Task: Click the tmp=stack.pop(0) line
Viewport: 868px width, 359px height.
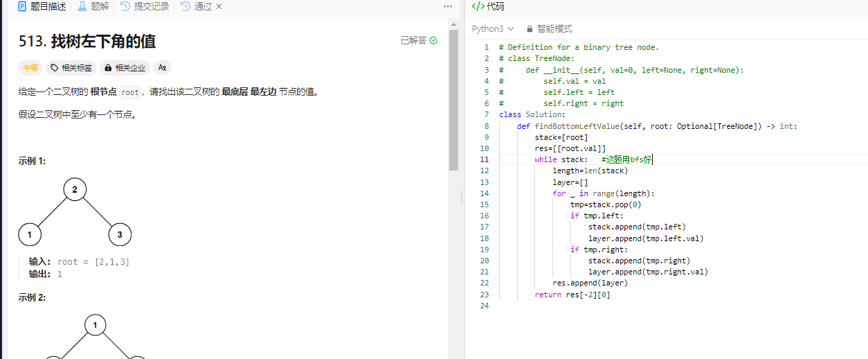Action: [606, 204]
